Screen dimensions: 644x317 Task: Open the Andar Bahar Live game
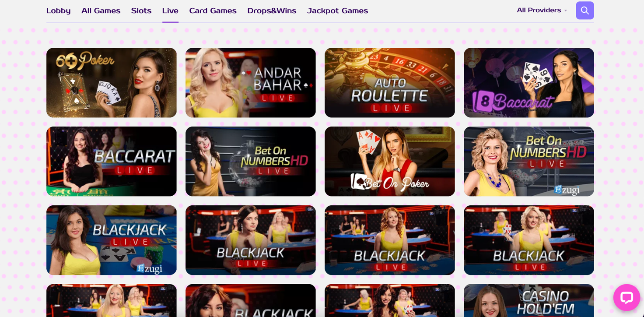click(x=251, y=83)
